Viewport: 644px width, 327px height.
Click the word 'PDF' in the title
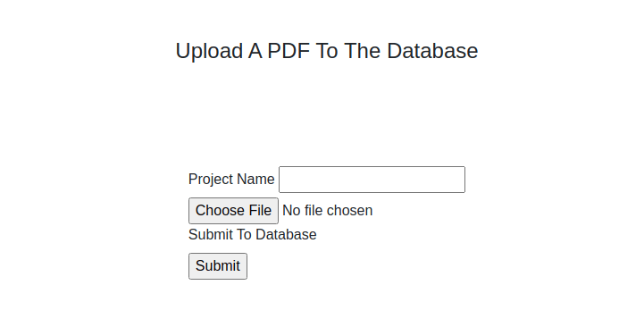pos(289,51)
